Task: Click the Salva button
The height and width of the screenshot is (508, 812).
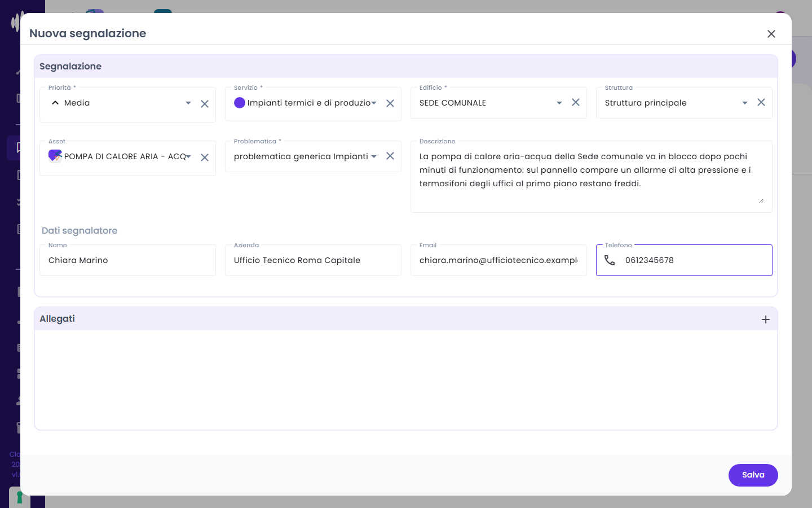Action: (x=753, y=475)
